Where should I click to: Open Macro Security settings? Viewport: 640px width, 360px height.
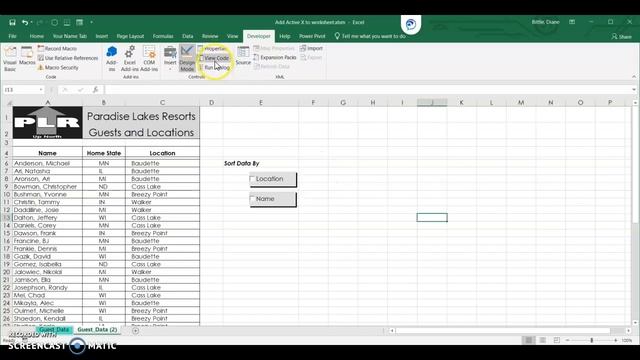pyautogui.click(x=58, y=68)
